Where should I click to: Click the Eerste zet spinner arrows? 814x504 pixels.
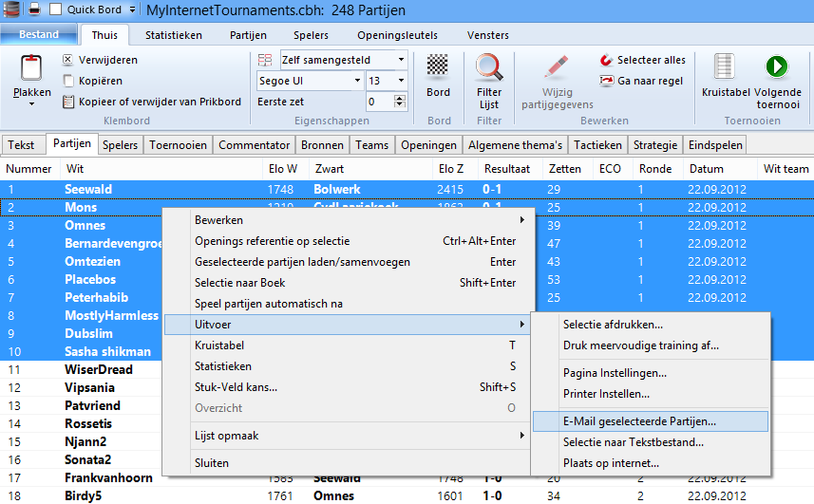(x=400, y=102)
